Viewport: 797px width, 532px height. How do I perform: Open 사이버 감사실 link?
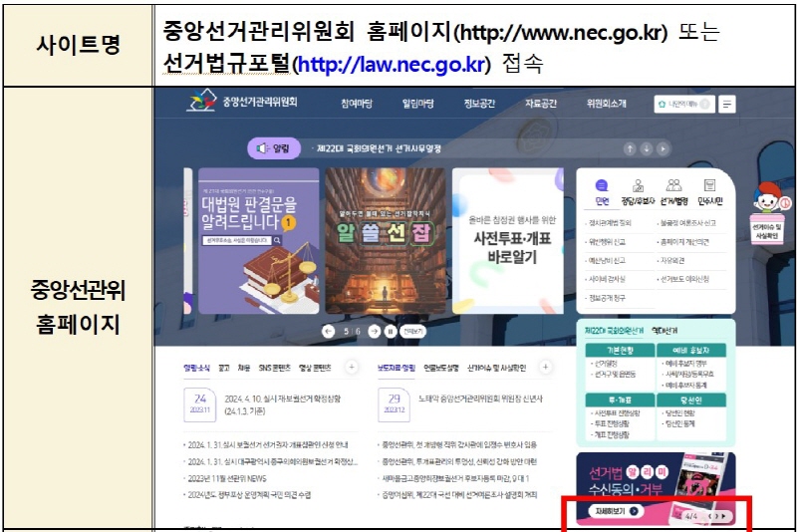coord(606,280)
